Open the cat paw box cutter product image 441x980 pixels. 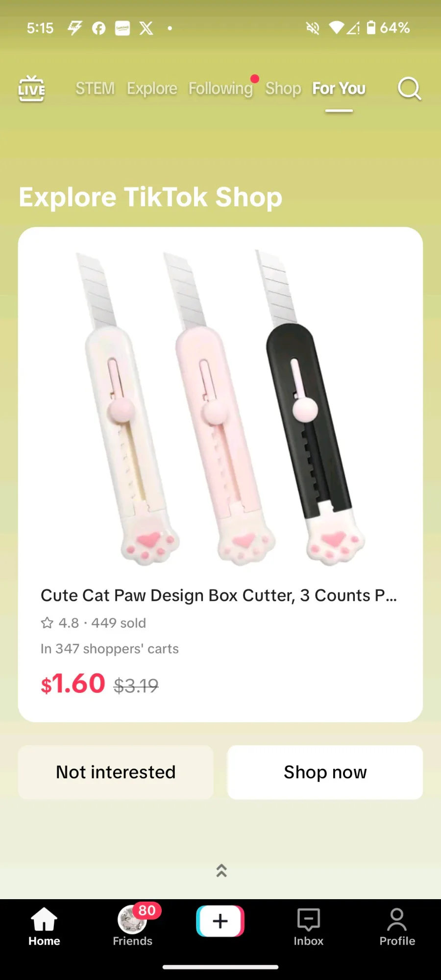pyautogui.click(x=220, y=407)
